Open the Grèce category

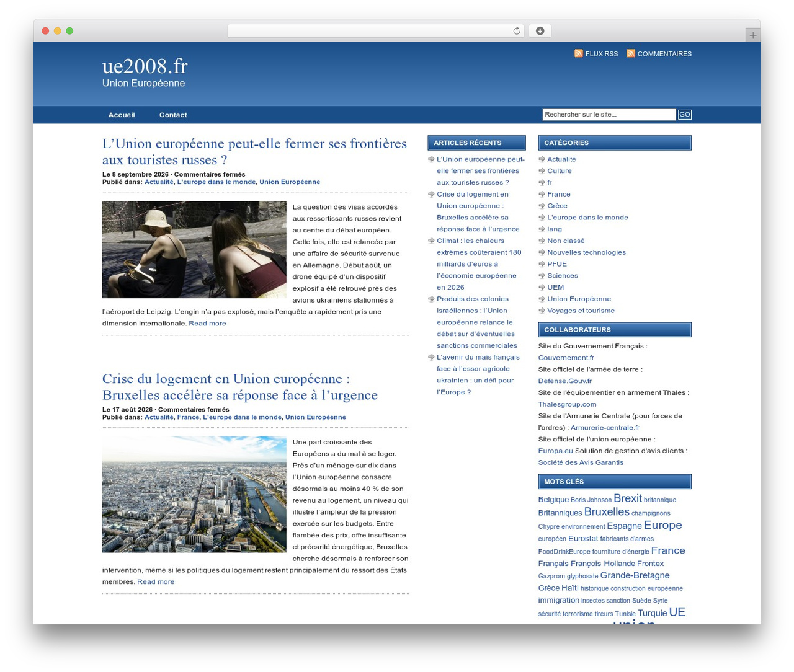pyautogui.click(x=557, y=206)
